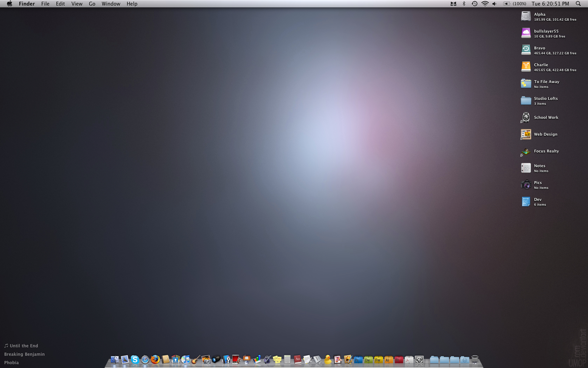Launch the Mail app in the Dock

coord(125,359)
